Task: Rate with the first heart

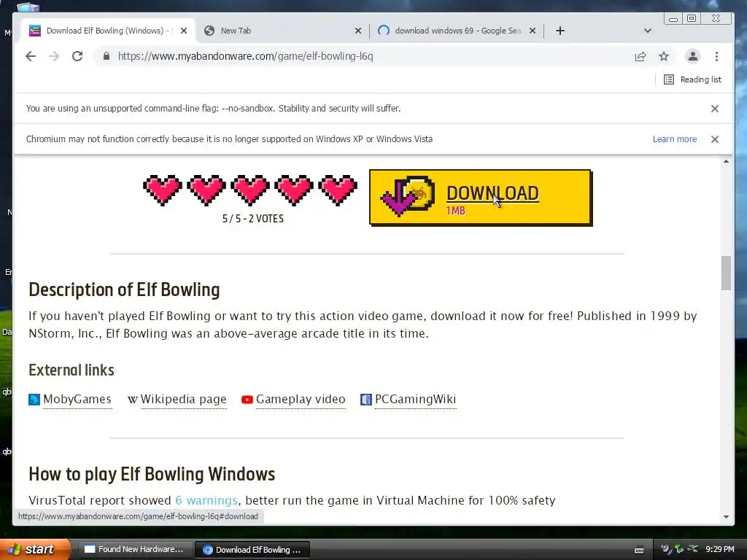Action: (163, 190)
